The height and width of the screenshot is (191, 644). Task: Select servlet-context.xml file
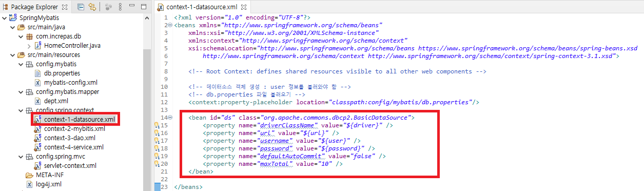coord(70,165)
